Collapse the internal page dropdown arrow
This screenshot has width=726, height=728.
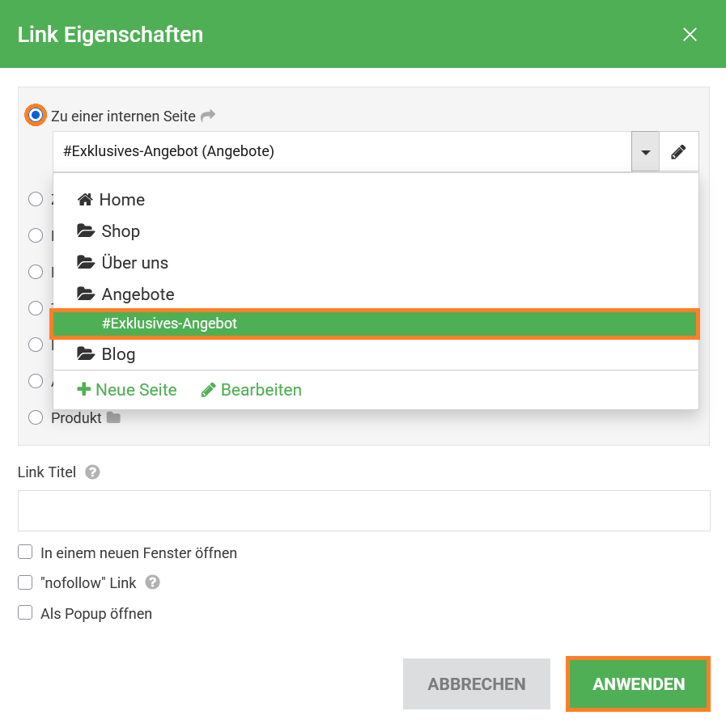pyautogui.click(x=645, y=151)
